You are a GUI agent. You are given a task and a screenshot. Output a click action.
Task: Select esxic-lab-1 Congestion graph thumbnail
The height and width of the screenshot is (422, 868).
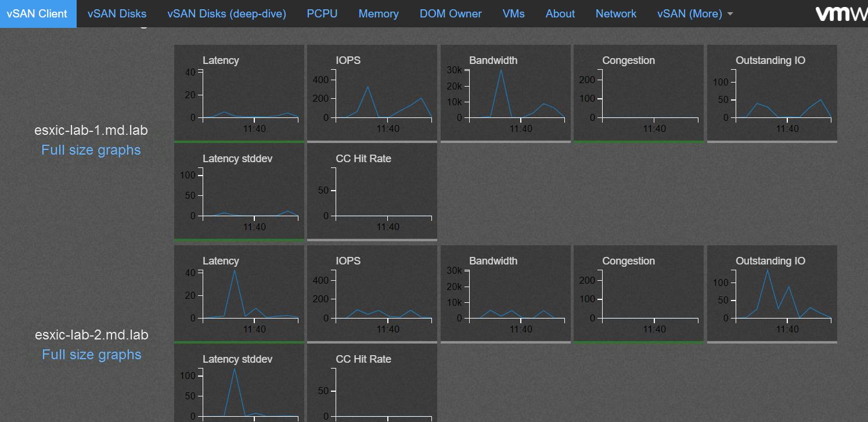[639, 93]
